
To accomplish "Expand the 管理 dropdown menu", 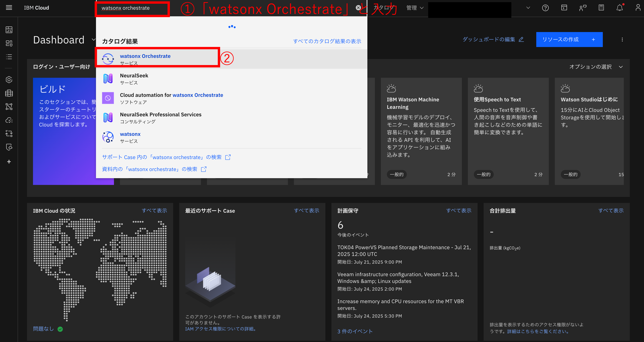I will click(x=415, y=8).
